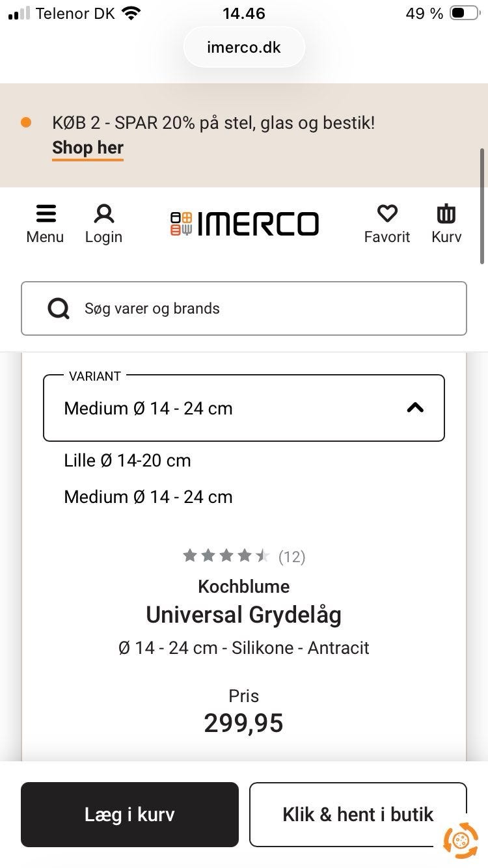488x868 pixels.
Task: Tap Klik & hent i butik button
Action: tap(358, 815)
